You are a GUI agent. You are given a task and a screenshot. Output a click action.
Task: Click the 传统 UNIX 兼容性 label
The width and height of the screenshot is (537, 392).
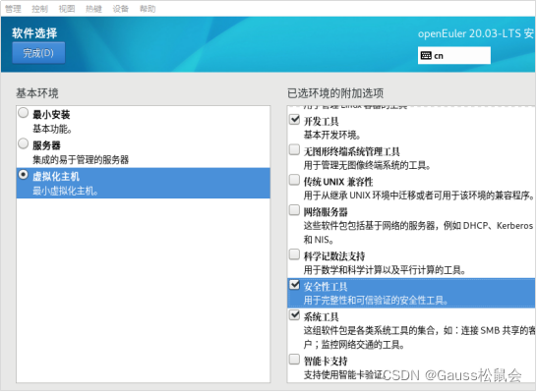click(338, 182)
